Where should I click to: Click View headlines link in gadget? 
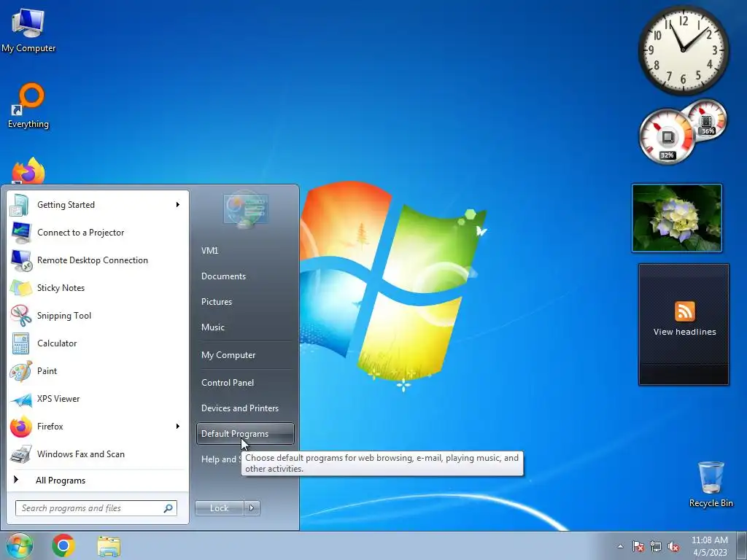click(x=684, y=332)
